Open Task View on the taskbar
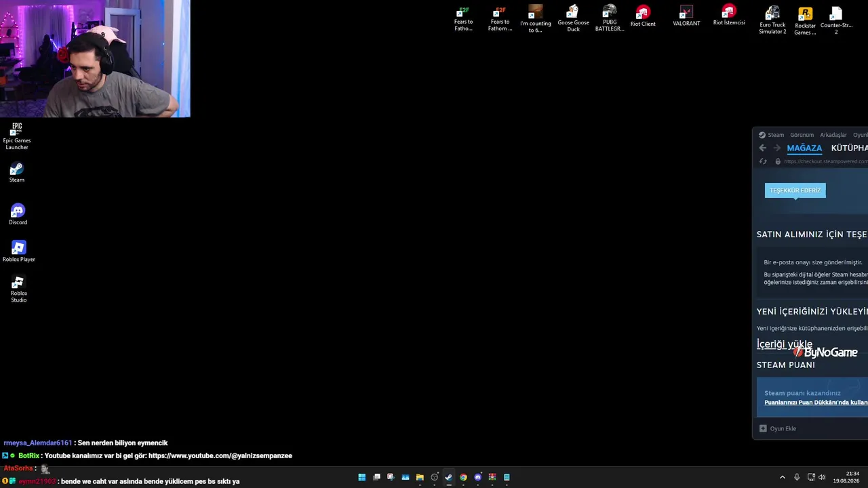Image resolution: width=868 pixels, height=488 pixels. (376, 477)
